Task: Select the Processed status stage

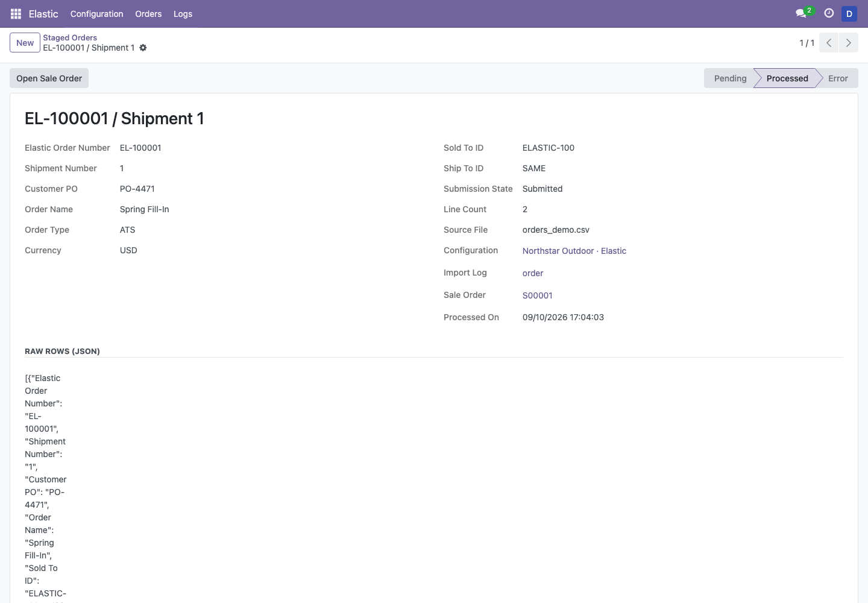Action: (x=787, y=78)
